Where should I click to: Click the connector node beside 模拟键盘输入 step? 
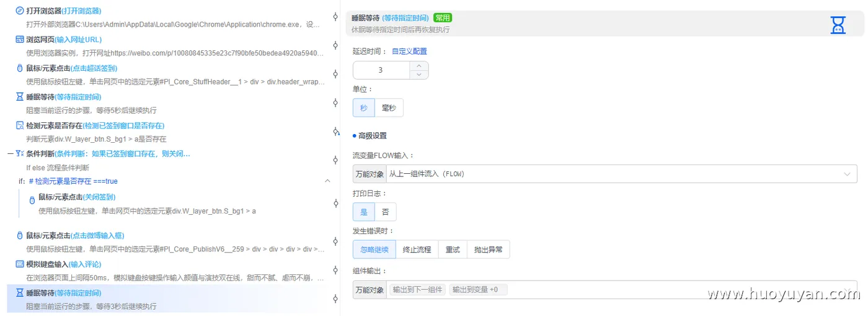click(x=335, y=270)
